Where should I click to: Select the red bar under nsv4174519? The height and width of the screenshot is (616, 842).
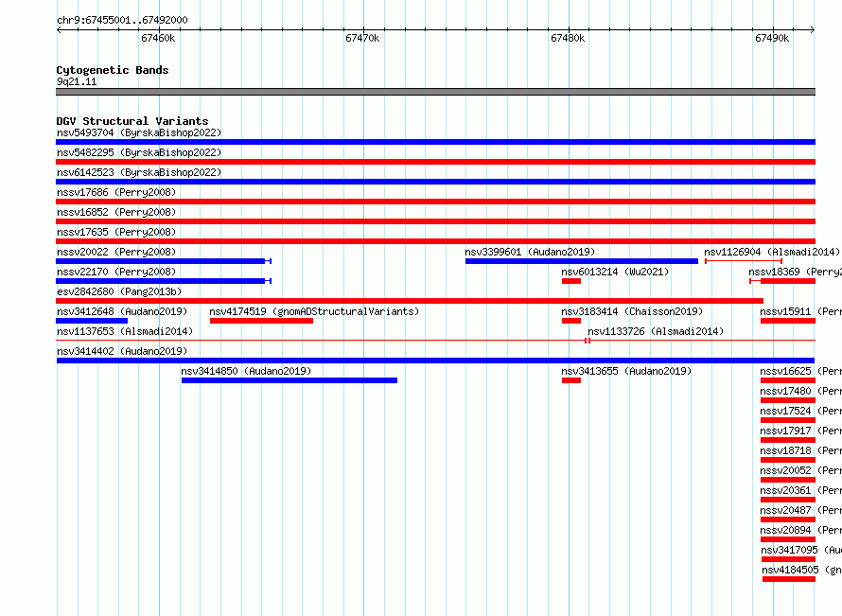coord(261,321)
